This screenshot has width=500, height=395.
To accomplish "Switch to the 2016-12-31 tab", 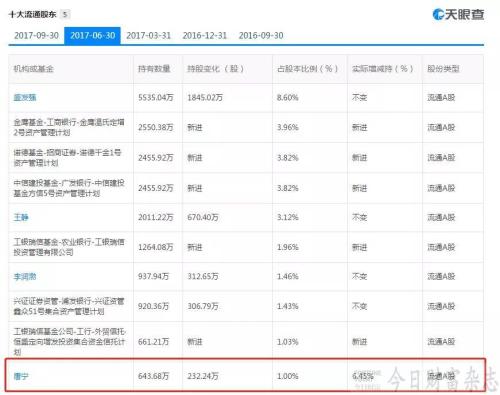I will coord(205,35).
